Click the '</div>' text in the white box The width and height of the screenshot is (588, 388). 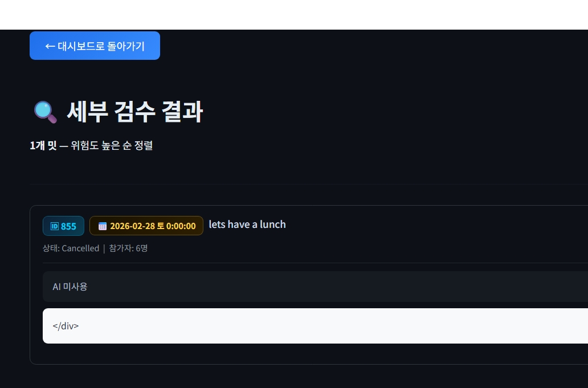(x=66, y=326)
